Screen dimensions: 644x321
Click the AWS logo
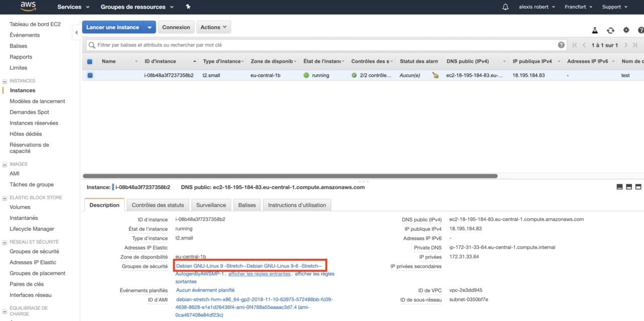point(28,7)
